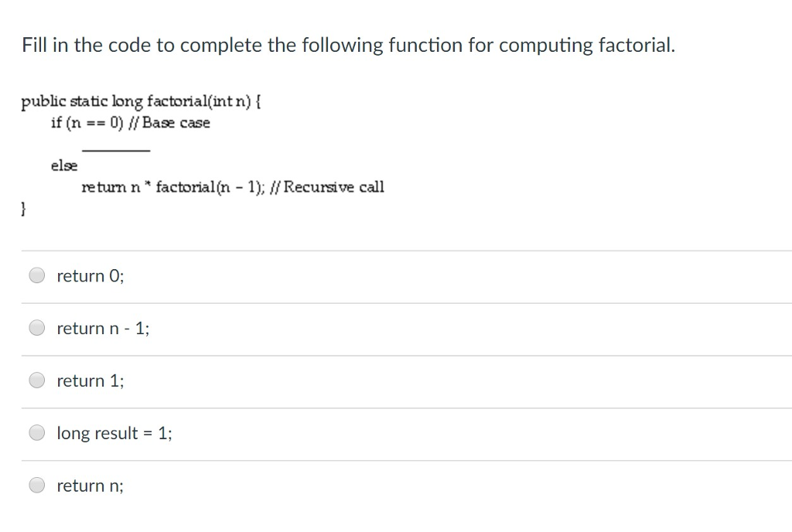The width and height of the screenshot is (792, 532).
Task: Click the 'return 0;' answer text
Action: tap(88, 275)
